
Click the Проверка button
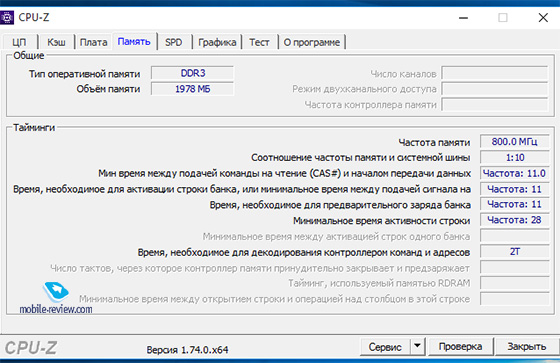click(x=460, y=347)
